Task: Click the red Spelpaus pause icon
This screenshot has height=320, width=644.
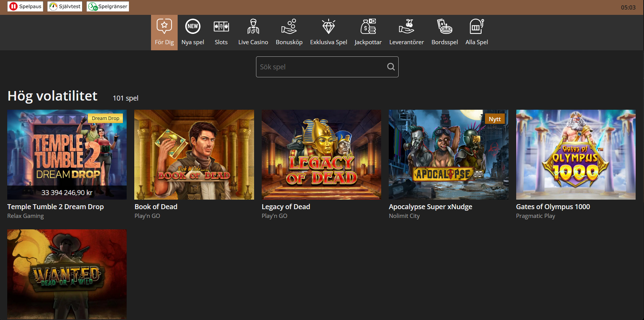Action: tap(14, 6)
